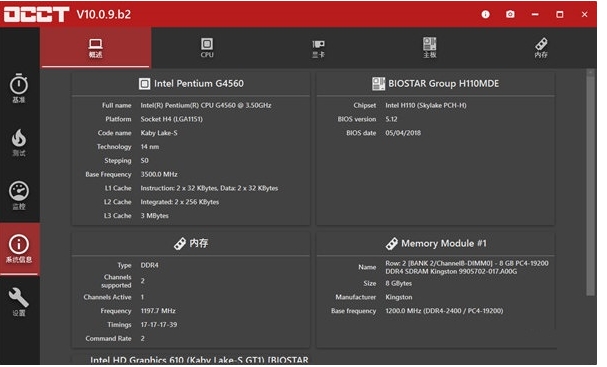
Task: Click the Kingston manufacturer value
Action: point(399,297)
